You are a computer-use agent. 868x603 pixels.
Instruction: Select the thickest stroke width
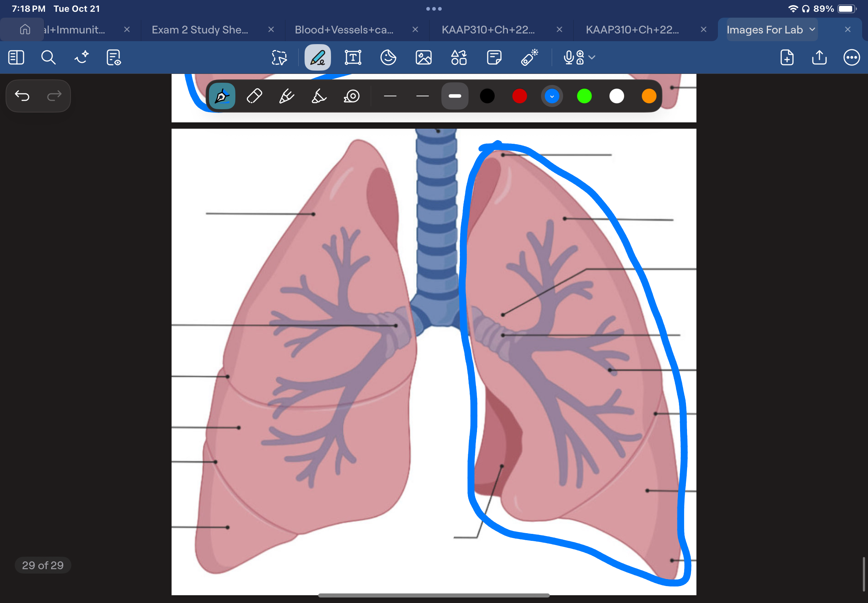[455, 96]
